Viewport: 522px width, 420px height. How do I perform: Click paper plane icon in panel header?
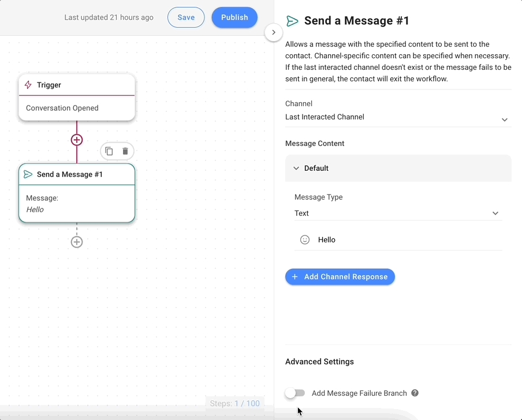click(x=293, y=21)
